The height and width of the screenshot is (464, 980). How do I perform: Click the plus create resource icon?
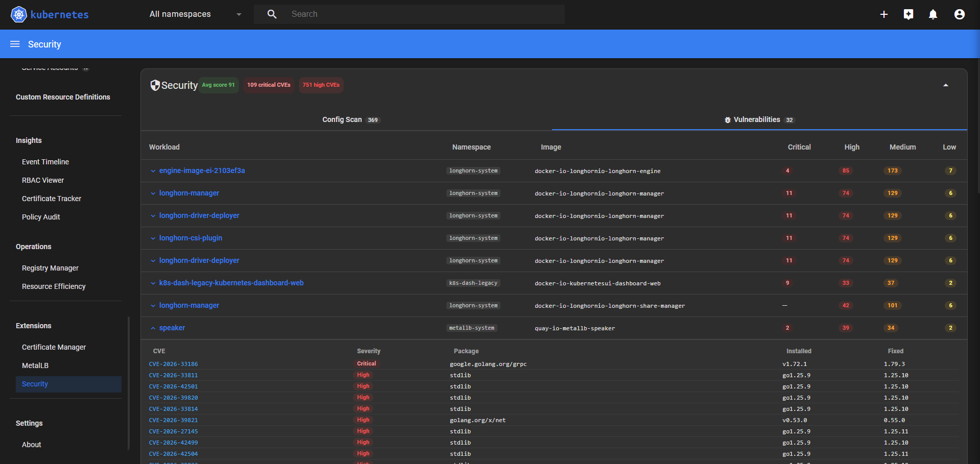tap(884, 14)
